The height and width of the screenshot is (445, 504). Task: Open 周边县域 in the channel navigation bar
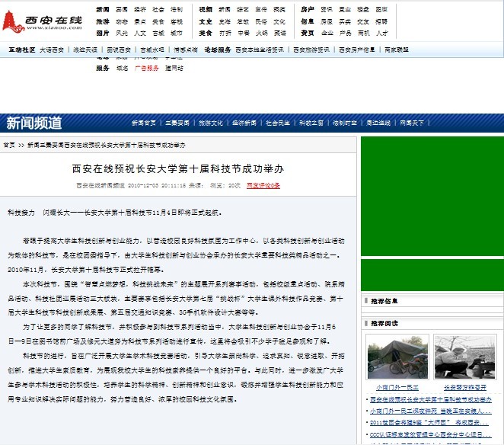[x=378, y=123]
